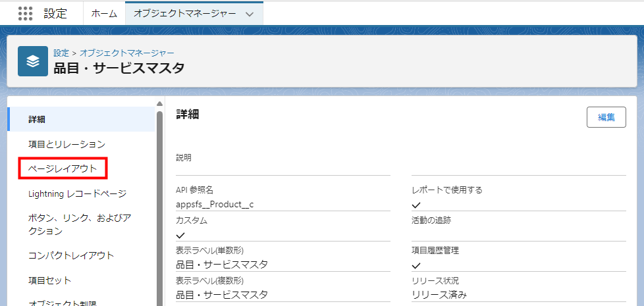Image resolution: width=644 pixels, height=306 pixels.
Task: Expand the オブジェクトマネージャー tab dropdown chevron
Action: tap(249, 14)
